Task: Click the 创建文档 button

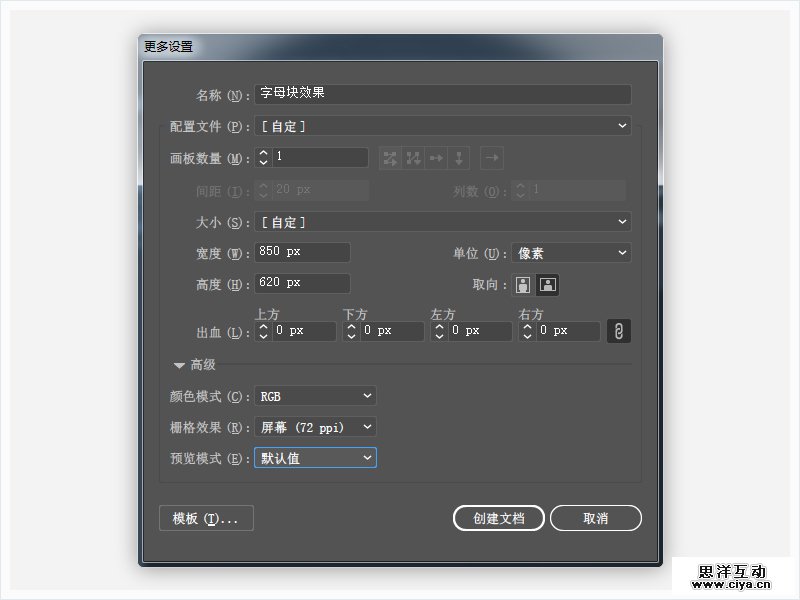Action: [498, 518]
